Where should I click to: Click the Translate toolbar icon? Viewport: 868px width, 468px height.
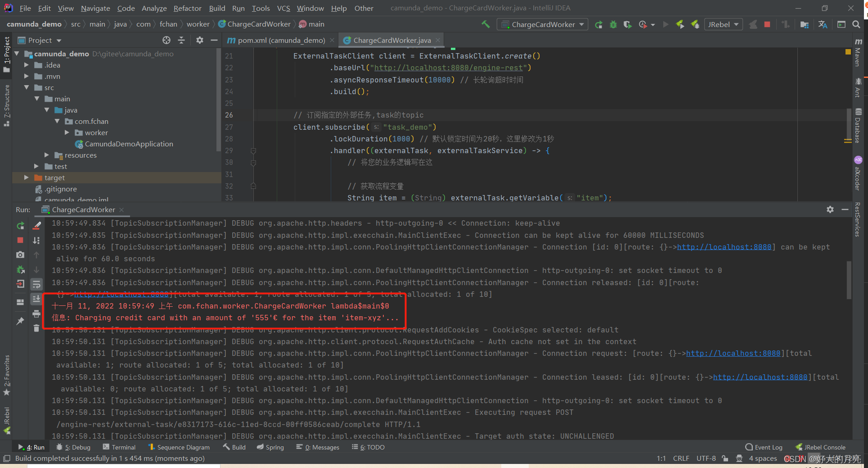(823, 24)
